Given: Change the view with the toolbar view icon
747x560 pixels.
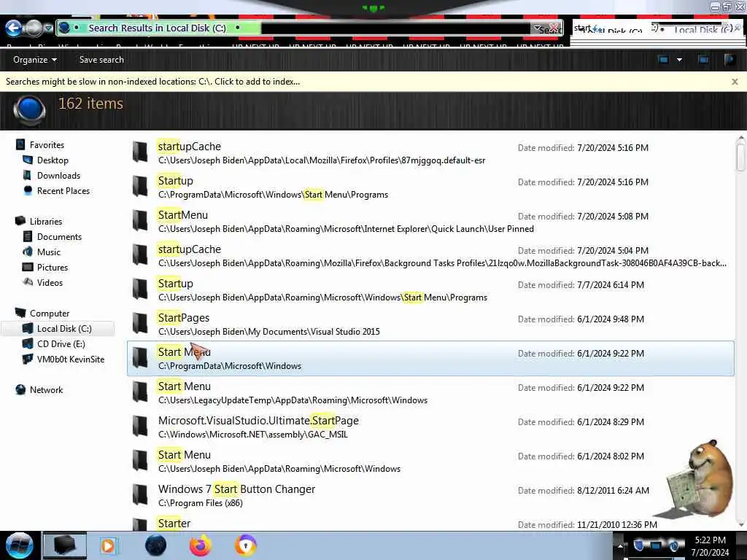Looking at the screenshot, I should (x=662, y=60).
